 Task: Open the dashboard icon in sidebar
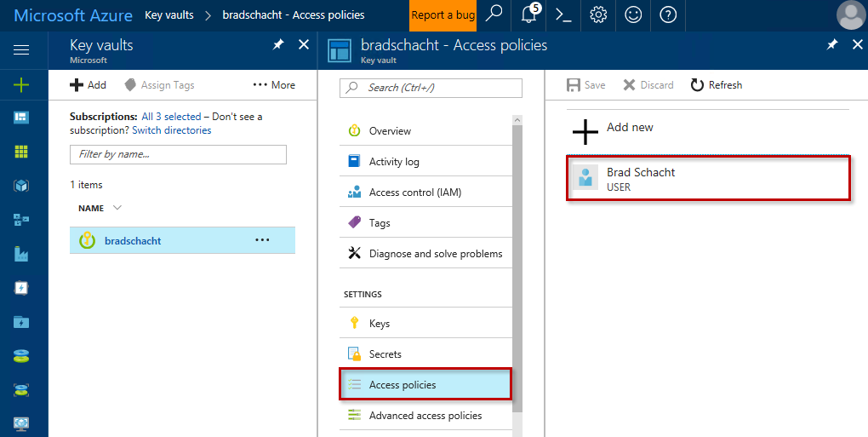[21, 118]
